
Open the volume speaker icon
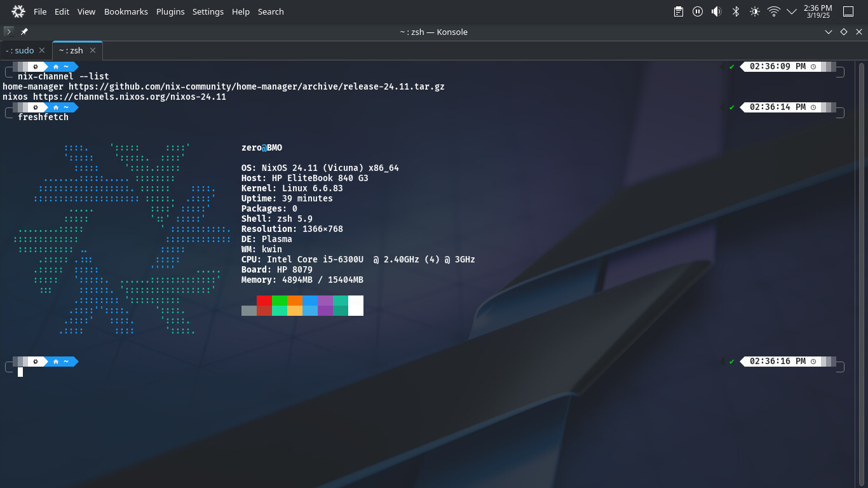coord(717,11)
